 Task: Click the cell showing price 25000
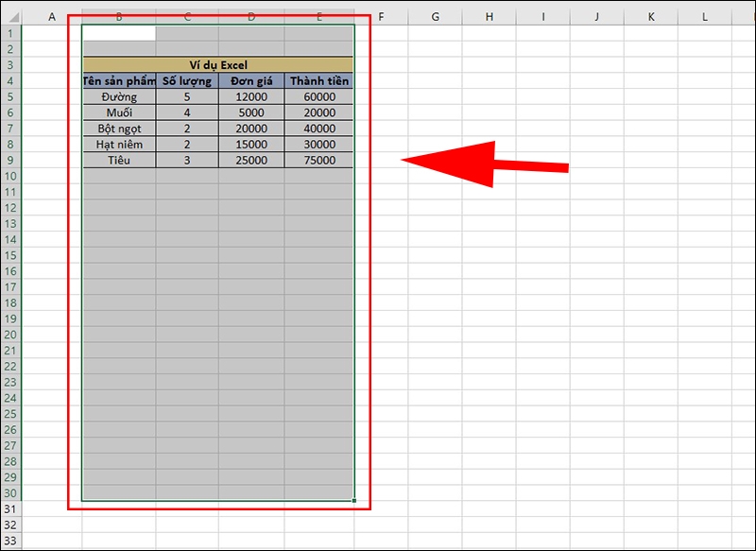point(251,160)
